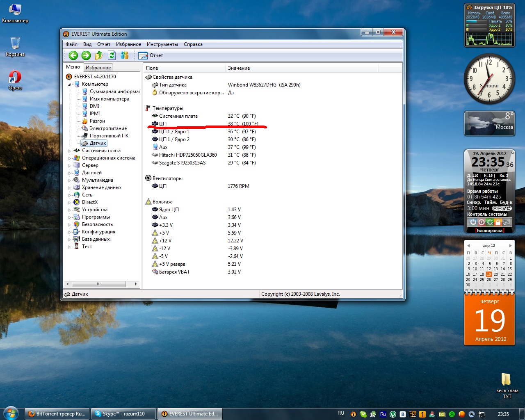
Task: Click the Блокировка lock icon in gadget
Action: click(498, 222)
